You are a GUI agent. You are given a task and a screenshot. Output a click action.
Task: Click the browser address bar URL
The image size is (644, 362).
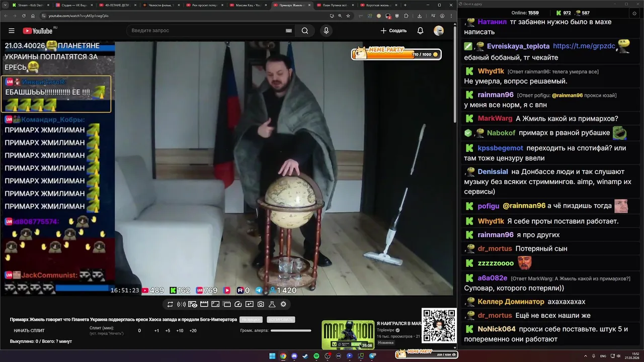pos(78,16)
